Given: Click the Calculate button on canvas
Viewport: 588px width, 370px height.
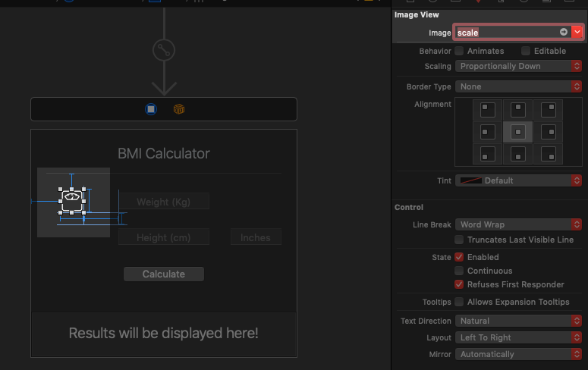Looking at the screenshot, I should point(164,274).
